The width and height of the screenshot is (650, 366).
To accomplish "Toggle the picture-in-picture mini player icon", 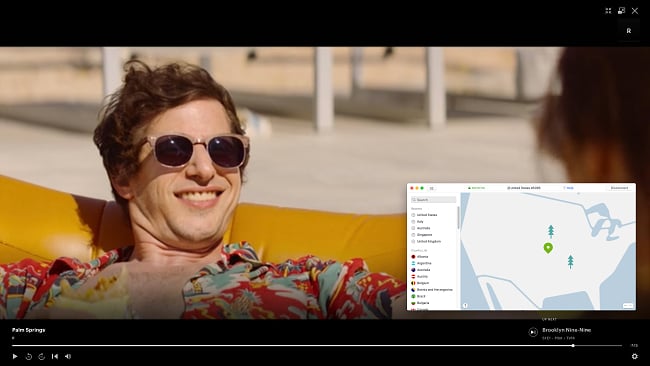I will tap(621, 11).
